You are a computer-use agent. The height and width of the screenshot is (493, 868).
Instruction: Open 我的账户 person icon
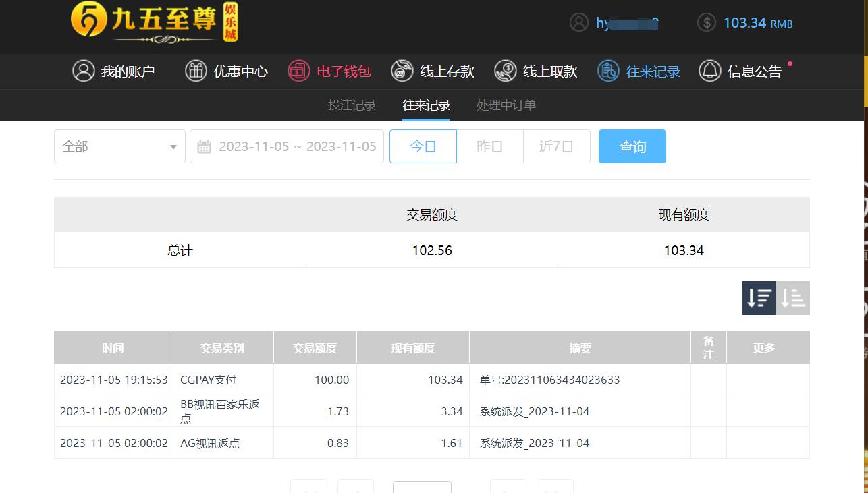click(x=84, y=71)
